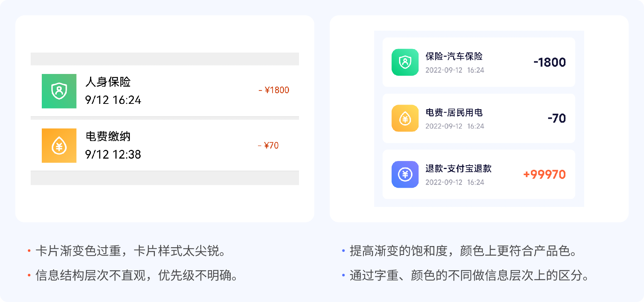Click the orange +99970 refund amount
The height and width of the screenshot is (302, 644).
[544, 174]
